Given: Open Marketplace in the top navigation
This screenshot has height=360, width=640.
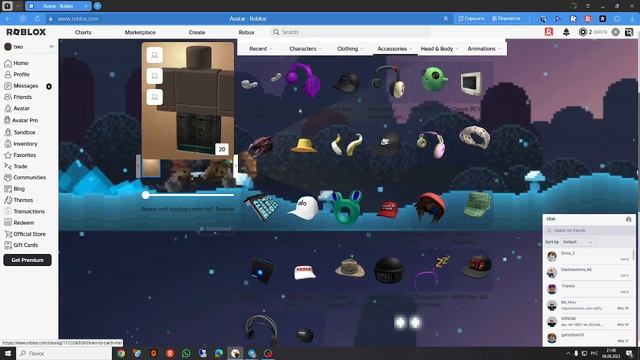Looking at the screenshot, I should 140,32.
